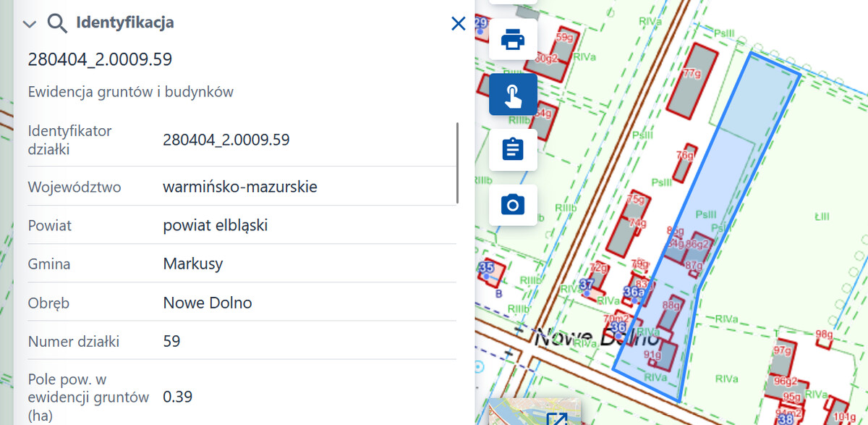Take a screenshot with the camera tool

click(x=513, y=205)
